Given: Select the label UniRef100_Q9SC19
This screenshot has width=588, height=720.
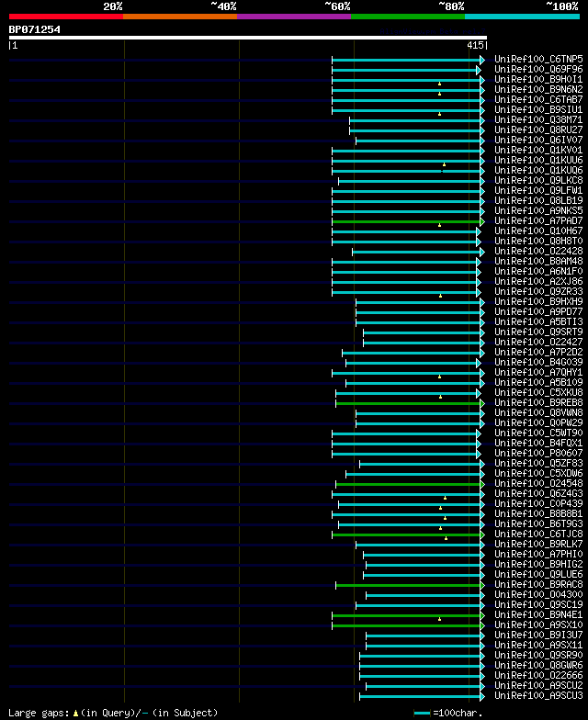Looking at the screenshot, I should pos(538,604).
